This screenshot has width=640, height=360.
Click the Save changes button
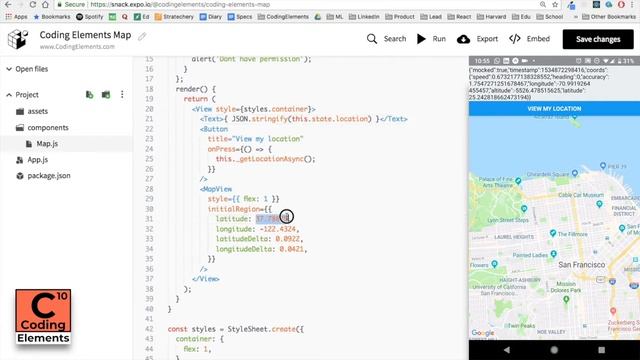(x=598, y=39)
